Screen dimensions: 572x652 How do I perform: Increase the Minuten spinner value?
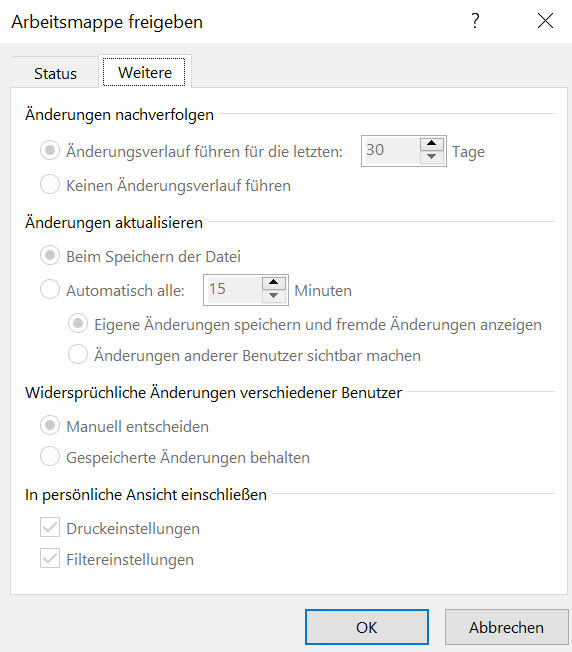pos(274,283)
